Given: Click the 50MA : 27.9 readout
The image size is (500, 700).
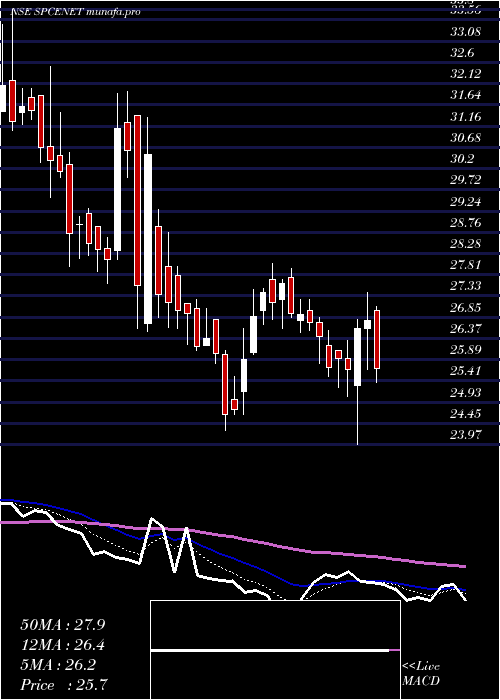Looking at the screenshot, I should point(62,625).
